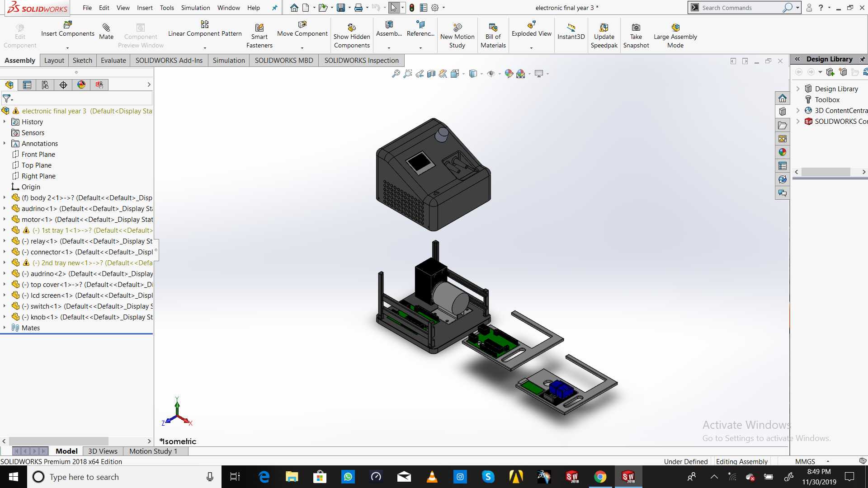
Task: Open Windows Start menu
Action: tap(13, 477)
